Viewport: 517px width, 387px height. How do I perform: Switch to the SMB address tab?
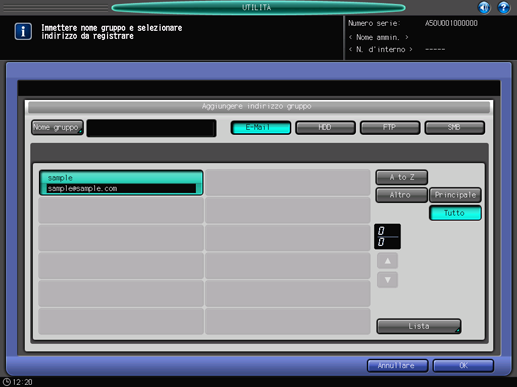454,128
